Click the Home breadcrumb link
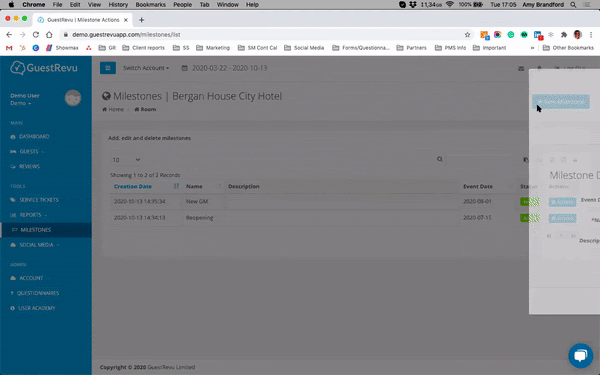Screen dimensions: 600x375 pos(113,109)
